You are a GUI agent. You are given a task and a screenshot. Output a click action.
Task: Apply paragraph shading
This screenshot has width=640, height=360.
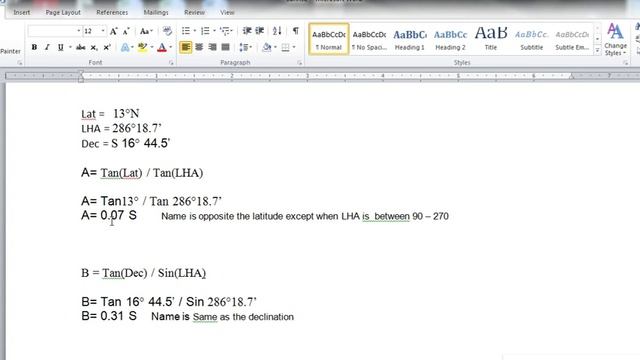(x=267, y=47)
